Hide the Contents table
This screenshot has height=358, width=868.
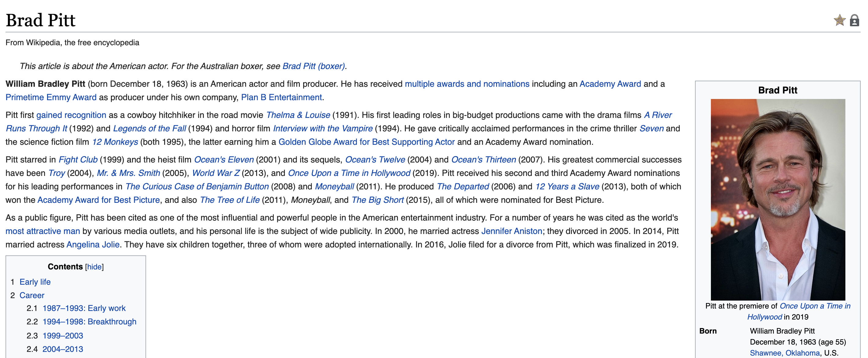point(94,267)
